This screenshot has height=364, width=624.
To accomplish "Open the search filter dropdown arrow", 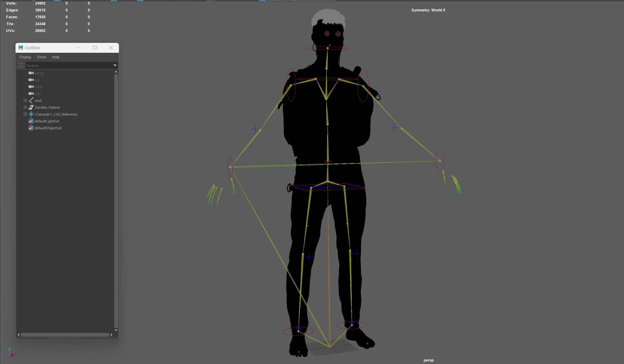I will [115, 66].
